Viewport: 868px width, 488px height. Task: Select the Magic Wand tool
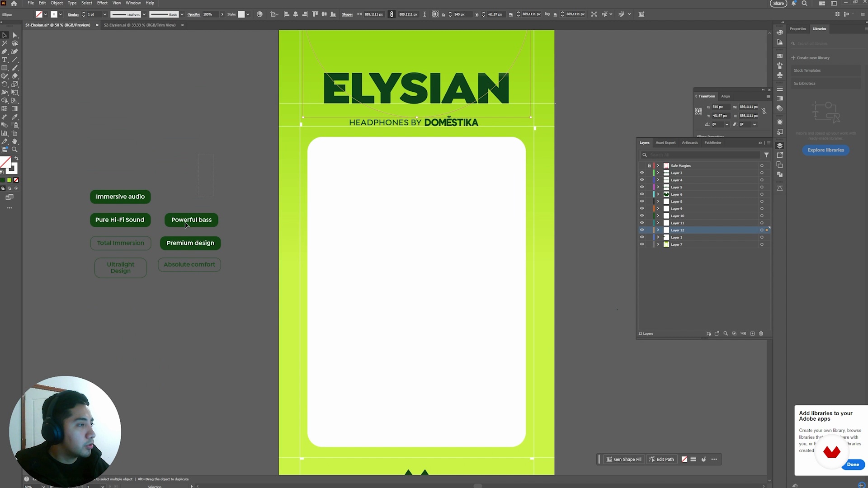5,43
